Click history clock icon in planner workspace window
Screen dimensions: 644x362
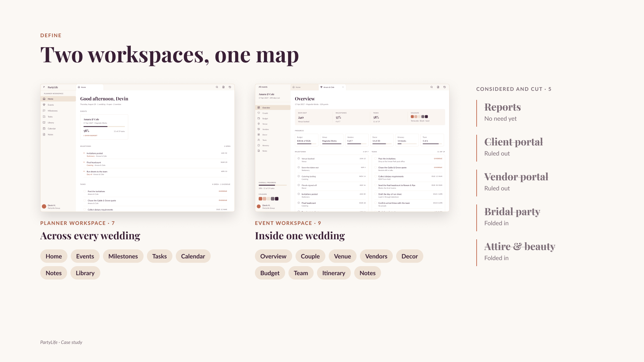(230, 87)
